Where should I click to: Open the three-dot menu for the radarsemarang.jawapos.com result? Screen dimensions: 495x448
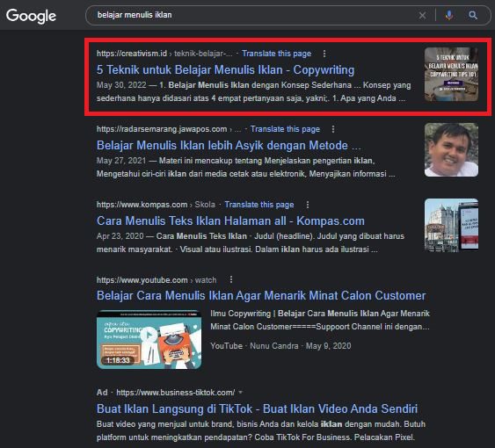coord(333,129)
